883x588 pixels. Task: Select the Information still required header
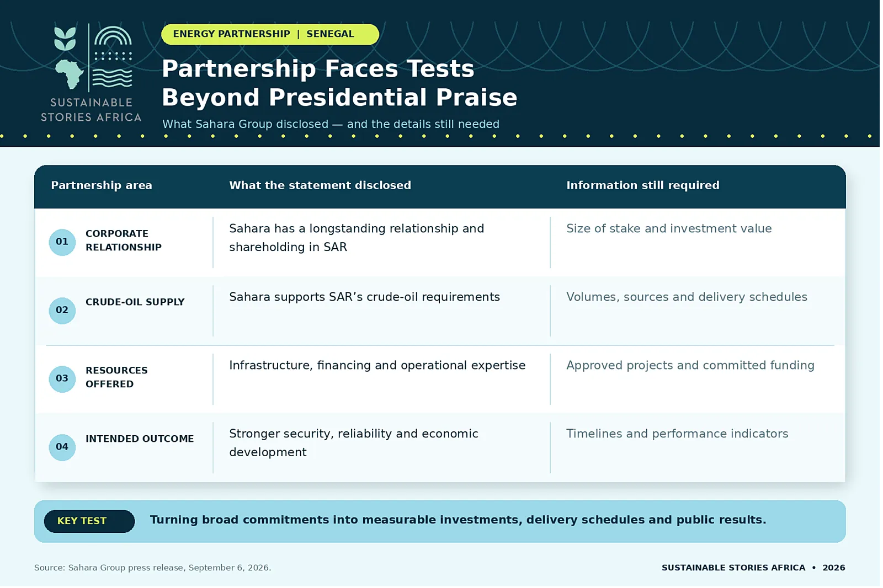point(643,185)
